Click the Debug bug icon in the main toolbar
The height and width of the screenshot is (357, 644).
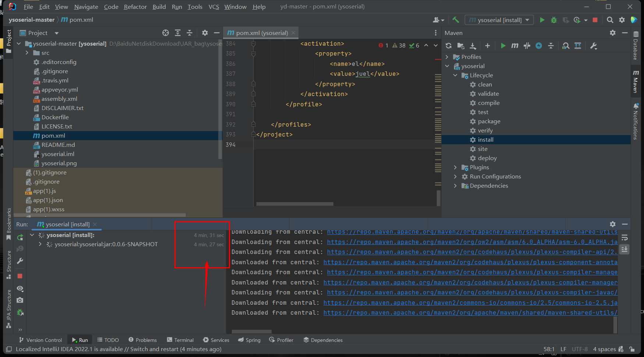(554, 20)
